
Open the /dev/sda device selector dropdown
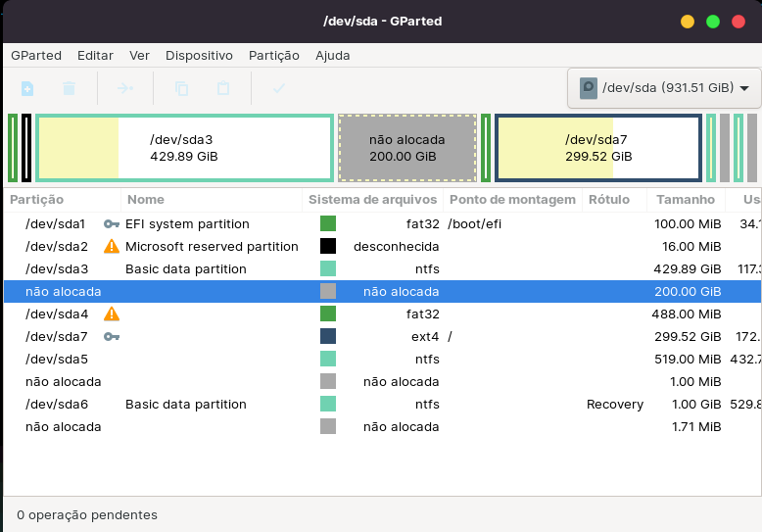[664, 87]
